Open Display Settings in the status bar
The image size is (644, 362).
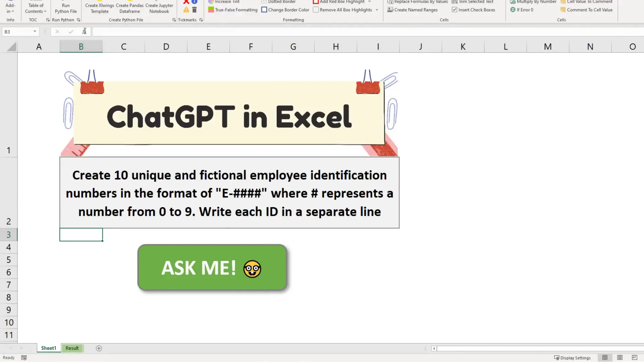pos(573,358)
